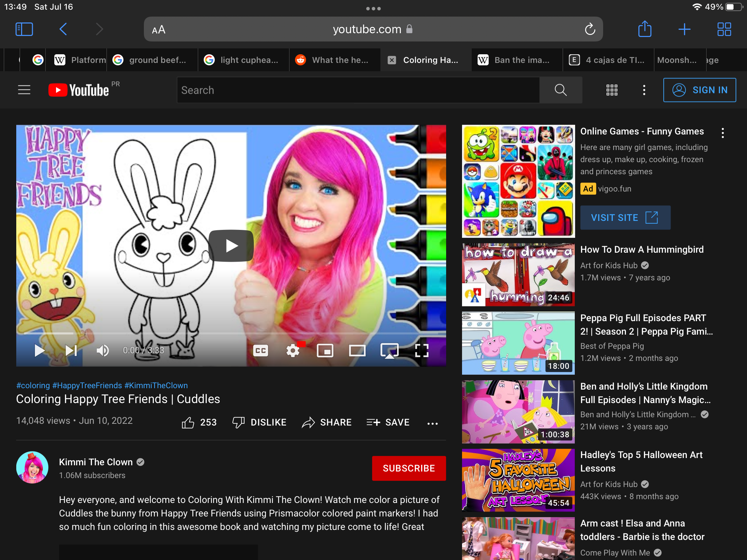Tap the Safari forward arrow

(x=100, y=29)
